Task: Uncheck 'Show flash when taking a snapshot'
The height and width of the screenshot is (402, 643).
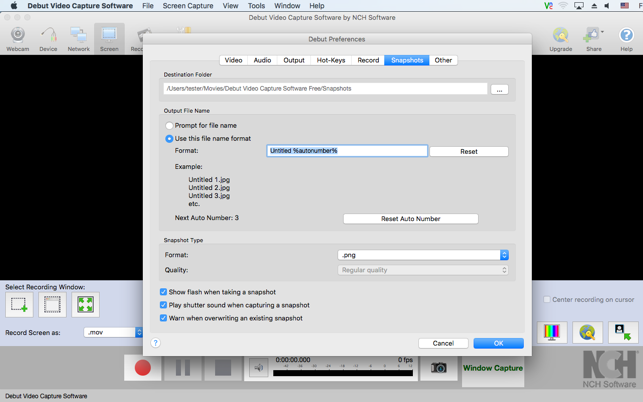Action: (164, 292)
